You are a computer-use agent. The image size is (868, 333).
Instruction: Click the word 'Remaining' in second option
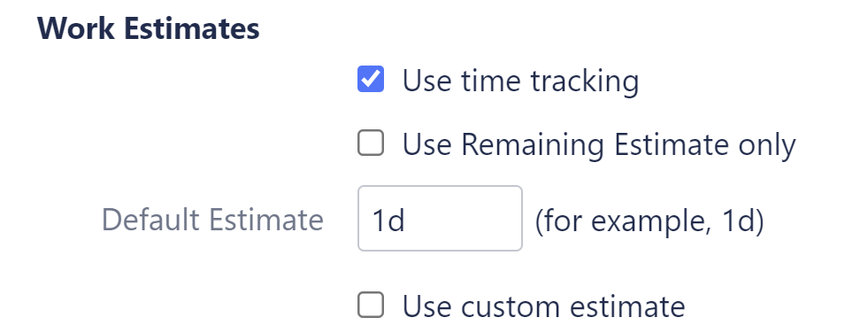533,145
